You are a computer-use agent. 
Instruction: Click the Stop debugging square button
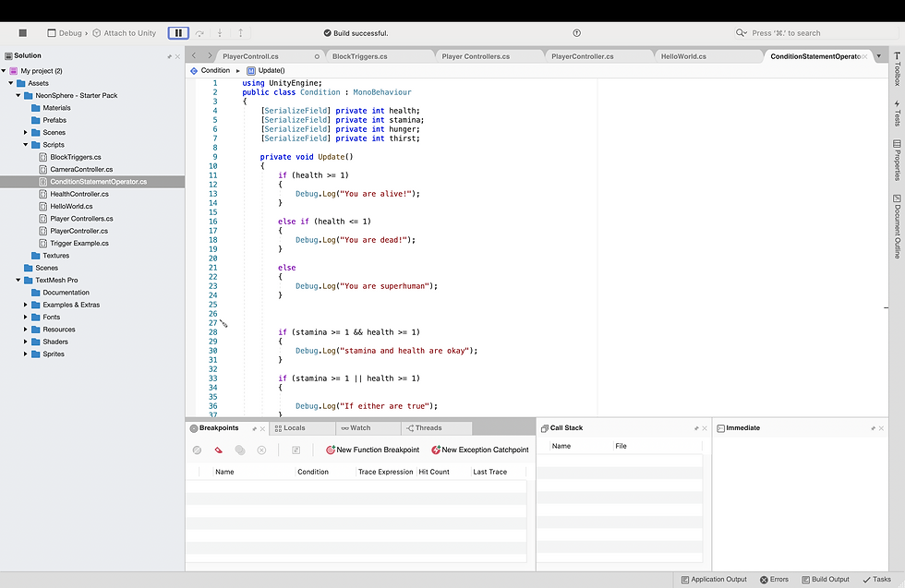(x=23, y=33)
